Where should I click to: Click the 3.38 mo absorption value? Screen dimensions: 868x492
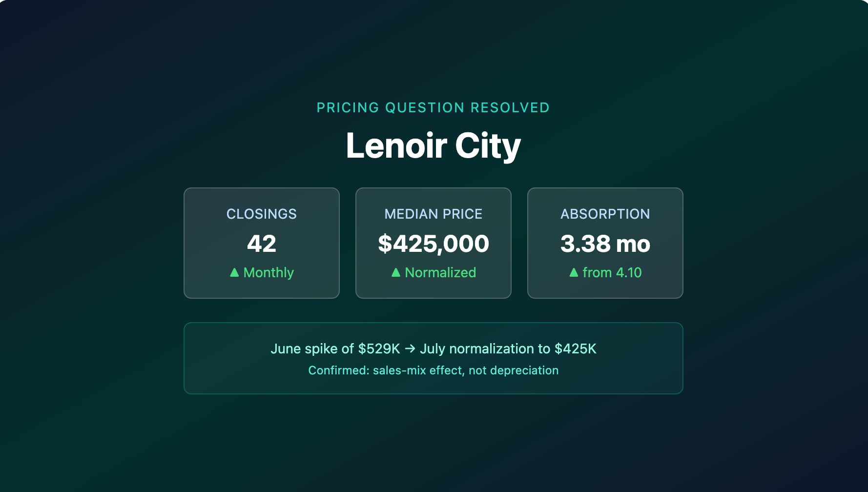[x=605, y=244]
